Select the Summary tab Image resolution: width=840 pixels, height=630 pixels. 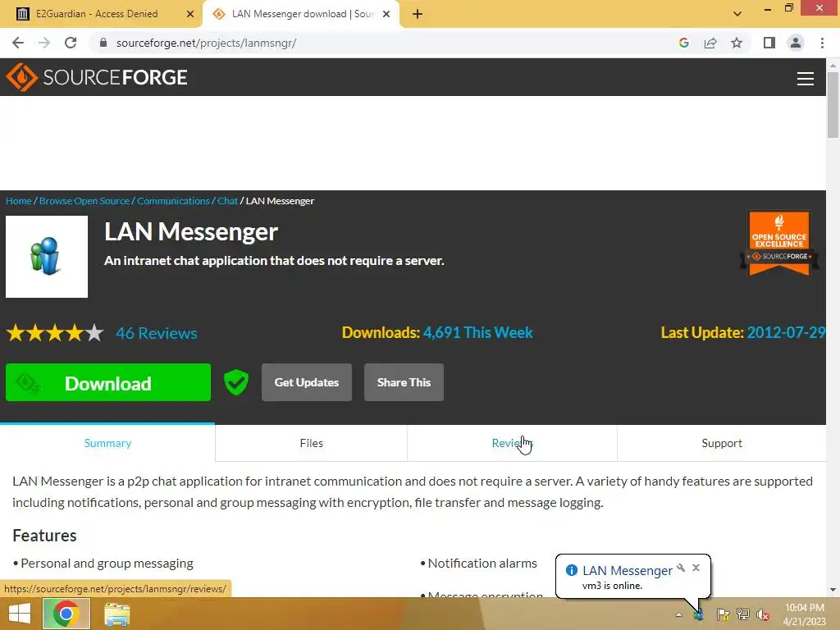[107, 443]
